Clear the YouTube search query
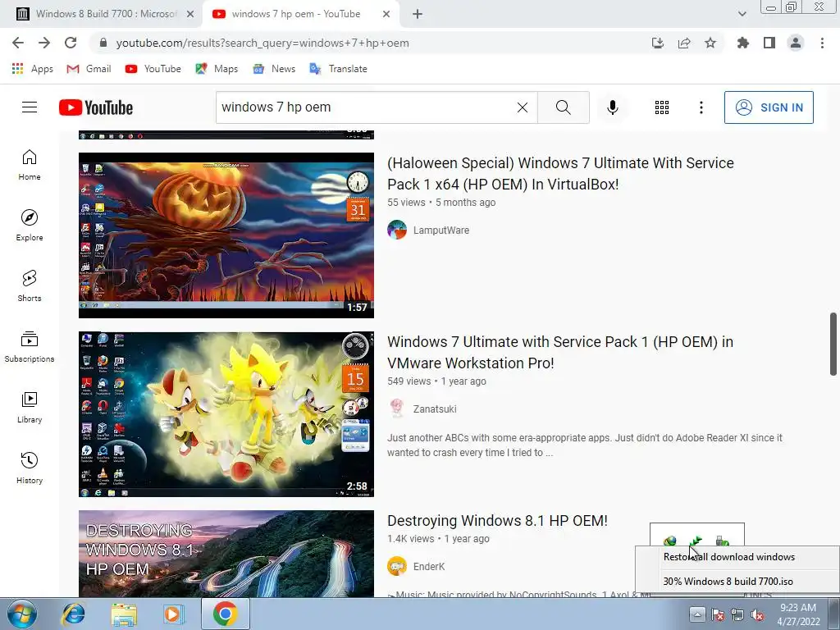Viewport: 840px width, 630px height. pyautogui.click(x=523, y=107)
